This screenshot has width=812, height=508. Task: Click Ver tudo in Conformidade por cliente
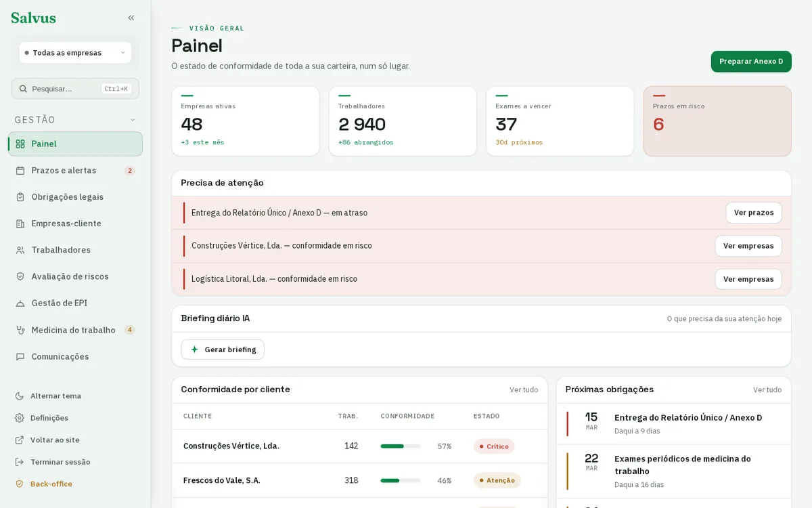click(524, 389)
